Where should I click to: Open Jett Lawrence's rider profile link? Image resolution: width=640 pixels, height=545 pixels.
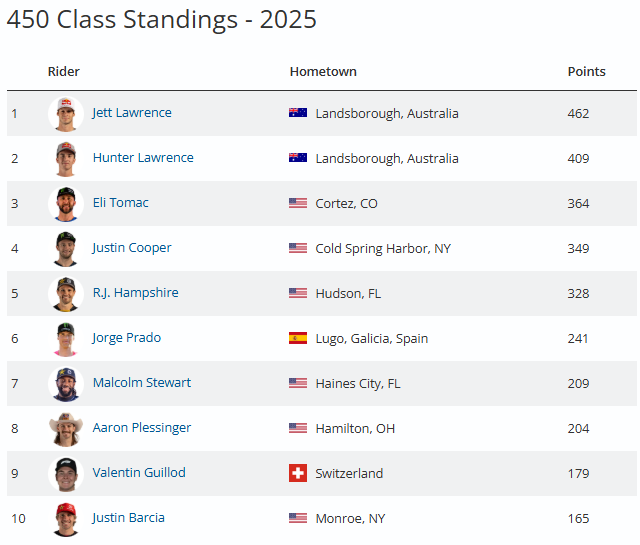tap(132, 113)
